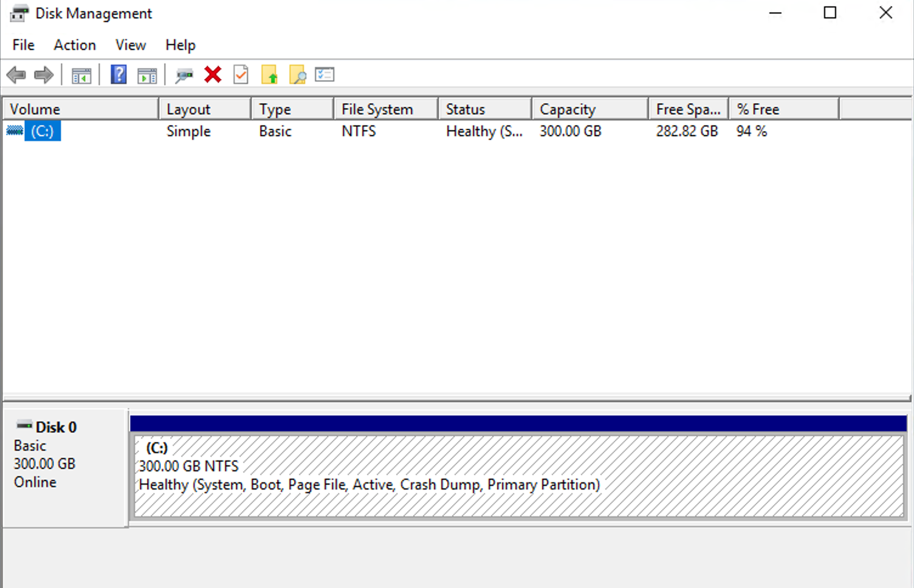Click the forward navigation arrow
This screenshot has height=588, width=914.
click(x=43, y=74)
